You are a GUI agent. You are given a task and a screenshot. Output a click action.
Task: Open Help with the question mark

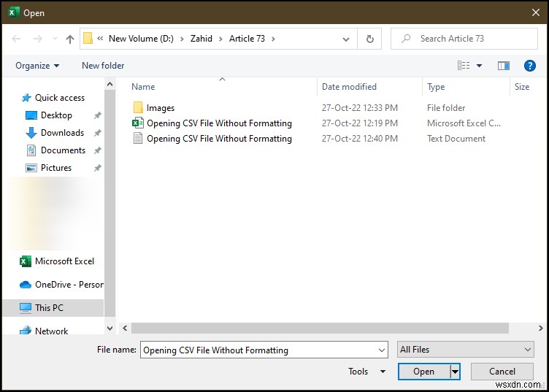pos(530,66)
